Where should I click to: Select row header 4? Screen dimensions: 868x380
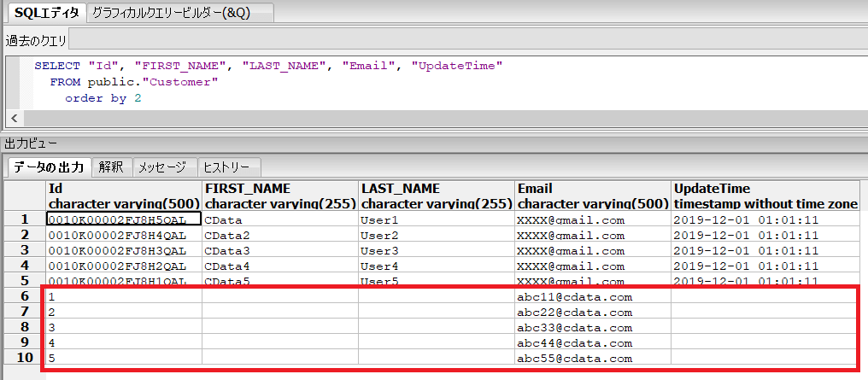[25, 266]
